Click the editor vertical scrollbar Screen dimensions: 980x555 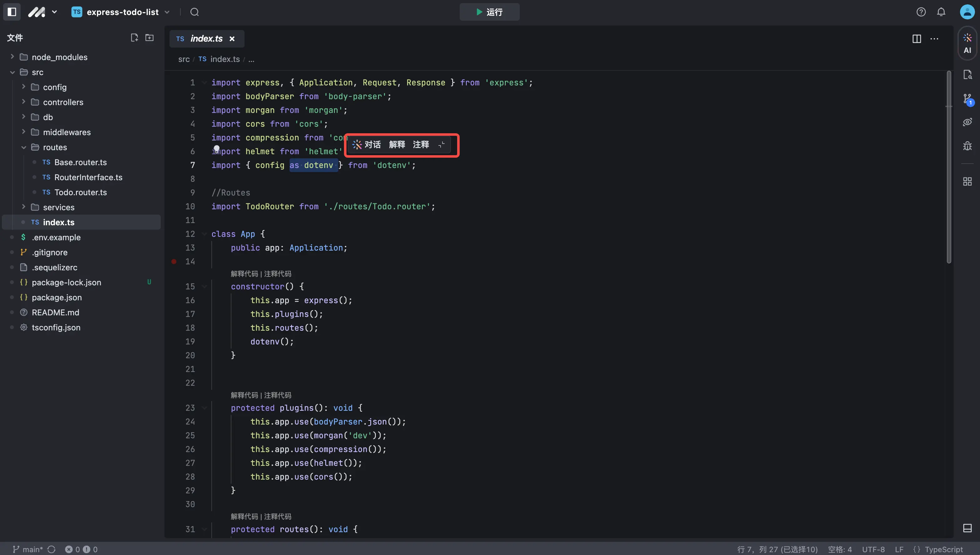[949, 167]
